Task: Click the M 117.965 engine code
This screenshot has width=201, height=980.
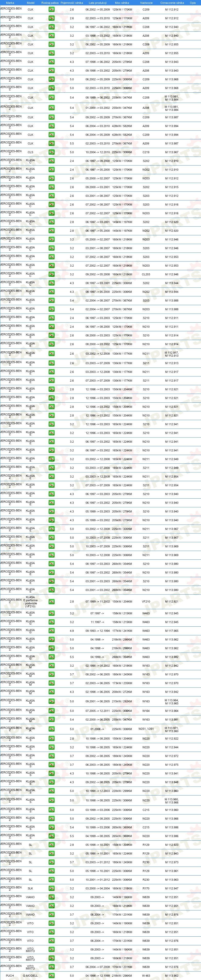Action: (x=172, y=631)
